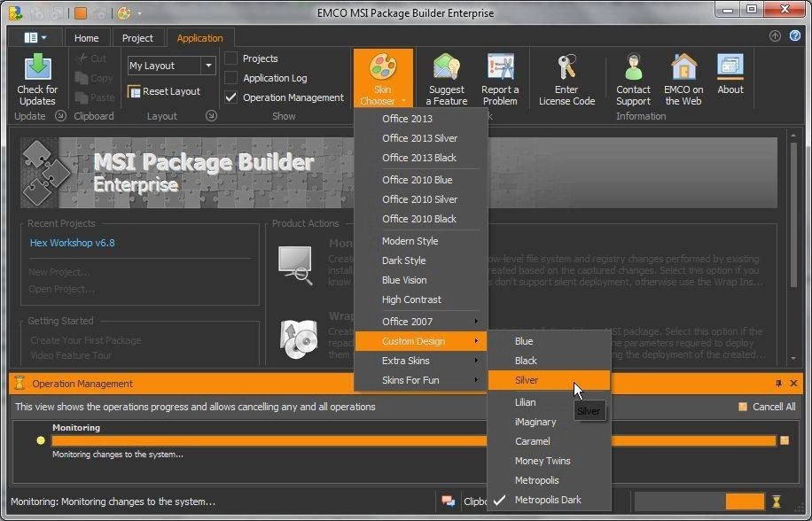Choose the Office 2013 Black skin

[420, 158]
